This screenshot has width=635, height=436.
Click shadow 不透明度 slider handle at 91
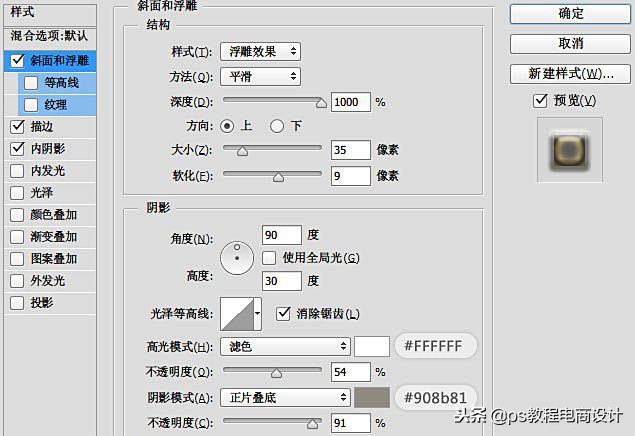pos(312,423)
